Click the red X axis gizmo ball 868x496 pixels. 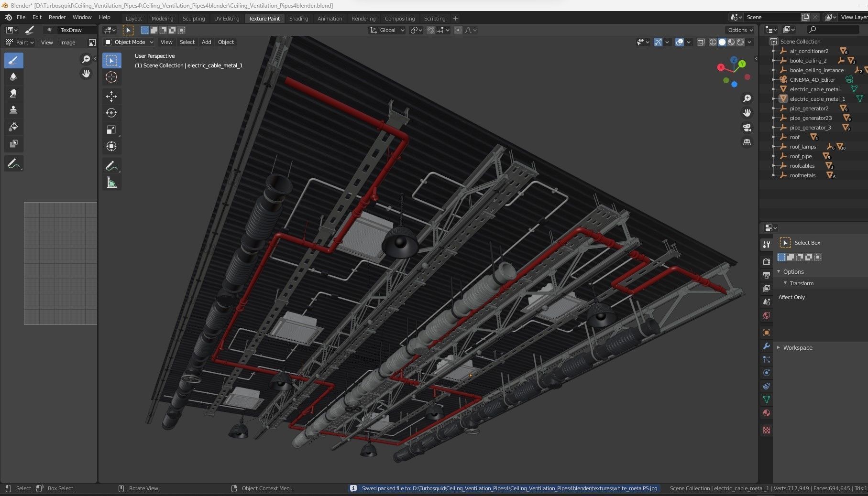pos(721,67)
